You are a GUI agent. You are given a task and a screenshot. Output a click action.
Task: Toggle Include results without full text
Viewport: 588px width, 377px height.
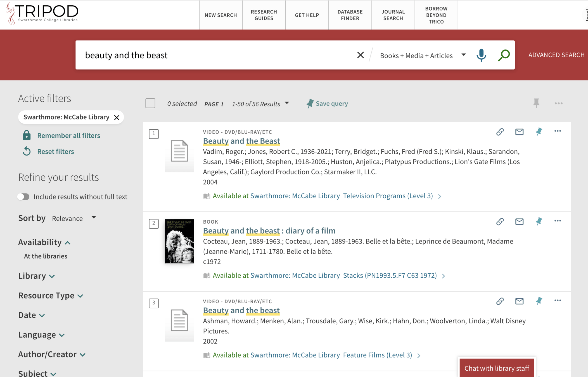coord(23,197)
